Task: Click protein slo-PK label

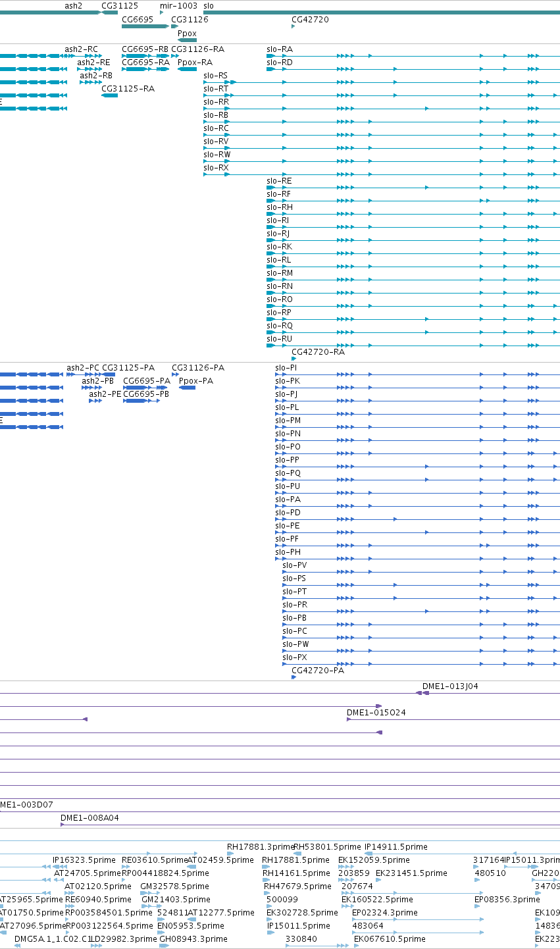Action: tap(288, 381)
